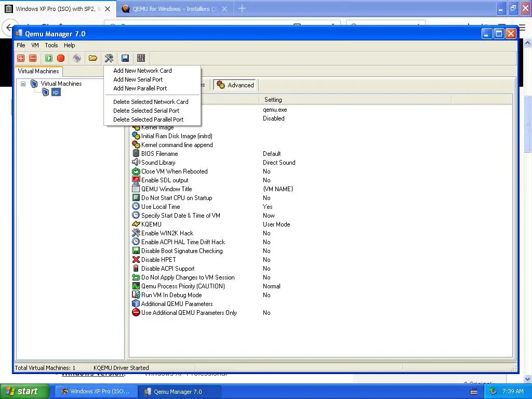Open new browser tab with plus button
This screenshot has height=399, width=532.
[x=242, y=8]
